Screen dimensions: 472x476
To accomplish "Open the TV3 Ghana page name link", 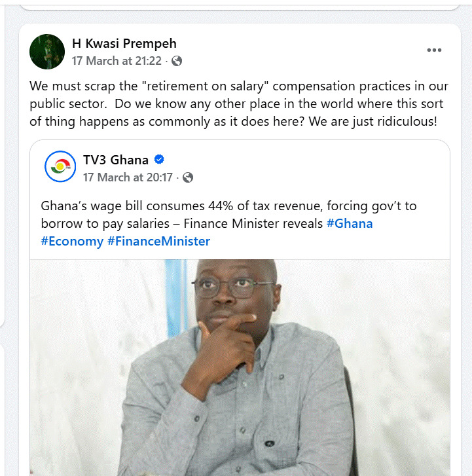I will (x=116, y=160).
